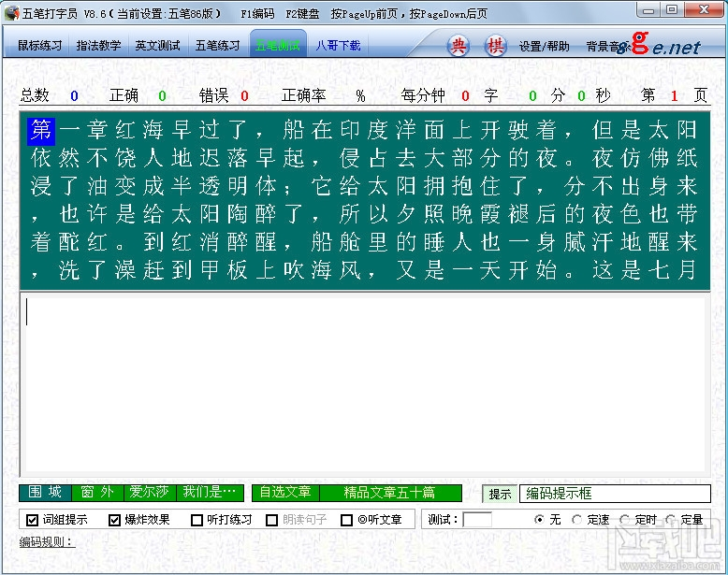Open the 英文测试 tab
Screen dimensions: 728x575
click(x=157, y=45)
